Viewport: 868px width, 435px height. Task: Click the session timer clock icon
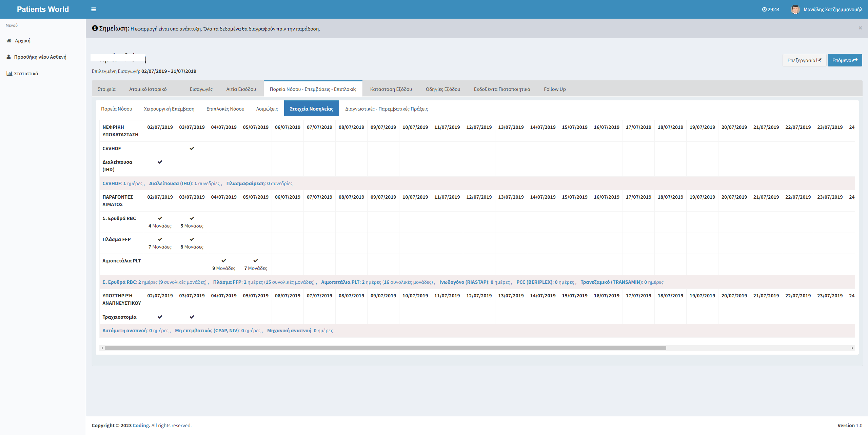[x=764, y=9]
